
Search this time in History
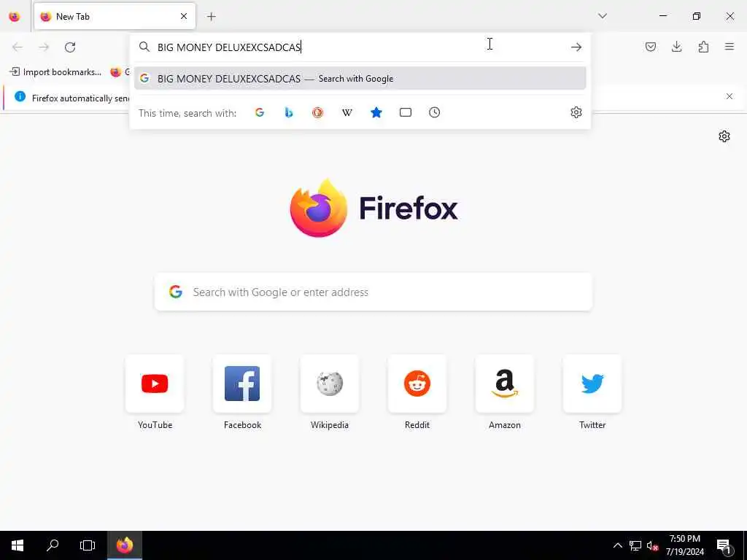(x=435, y=113)
